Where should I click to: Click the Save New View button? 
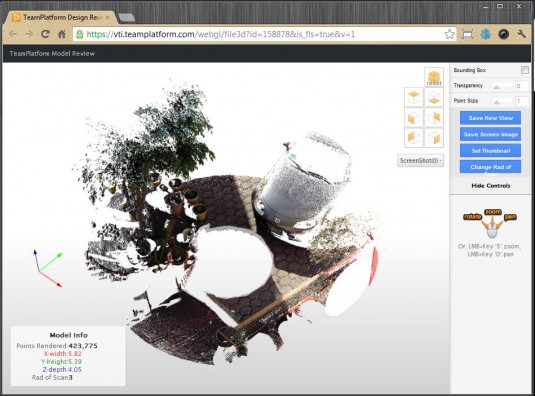point(490,118)
